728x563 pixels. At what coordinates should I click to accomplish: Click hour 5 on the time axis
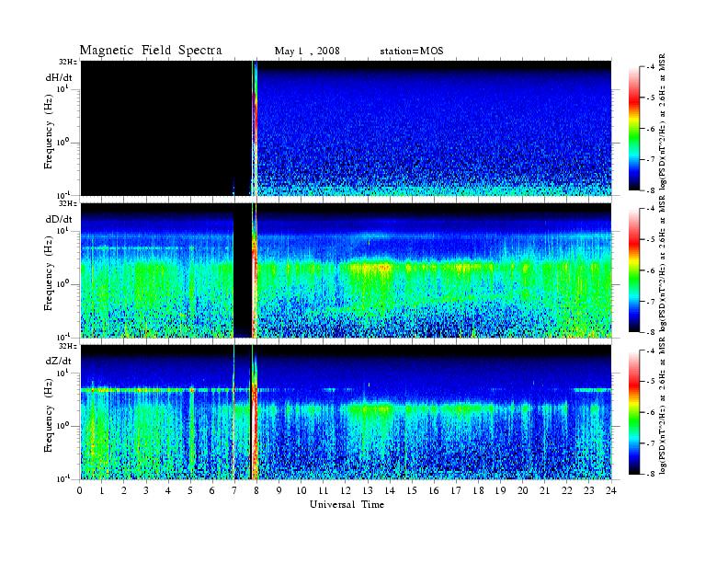tap(190, 490)
